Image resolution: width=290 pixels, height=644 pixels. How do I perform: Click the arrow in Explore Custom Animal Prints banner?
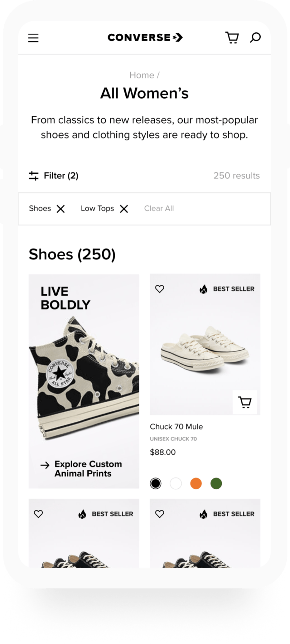[x=45, y=464]
